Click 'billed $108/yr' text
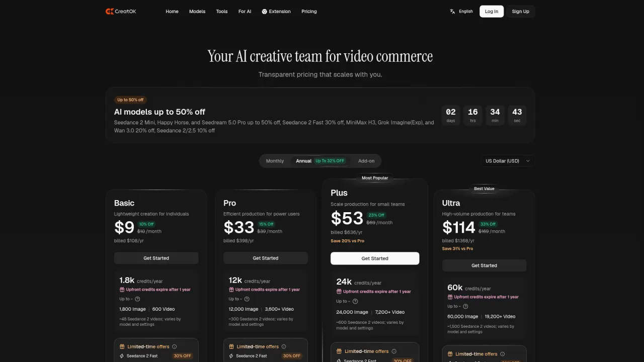 point(129,241)
